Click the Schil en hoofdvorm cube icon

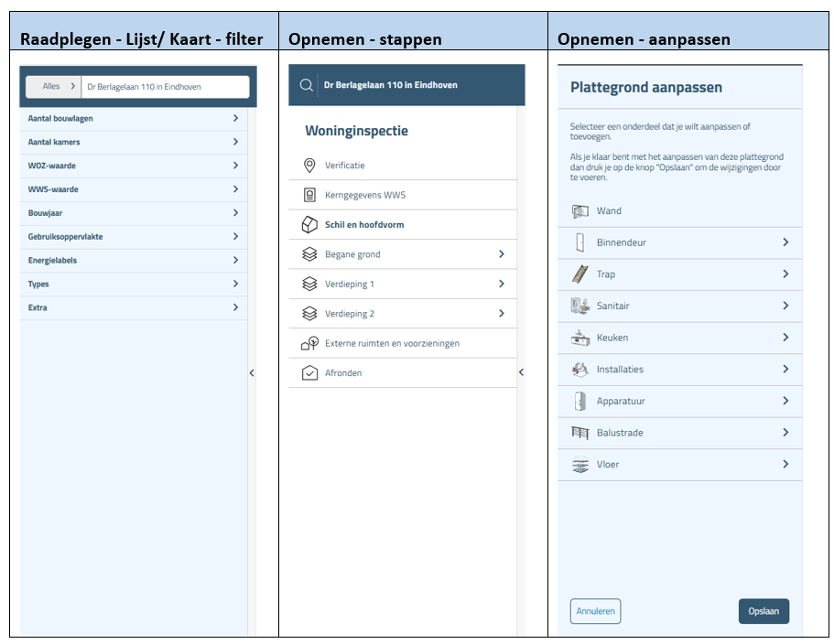click(309, 225)
